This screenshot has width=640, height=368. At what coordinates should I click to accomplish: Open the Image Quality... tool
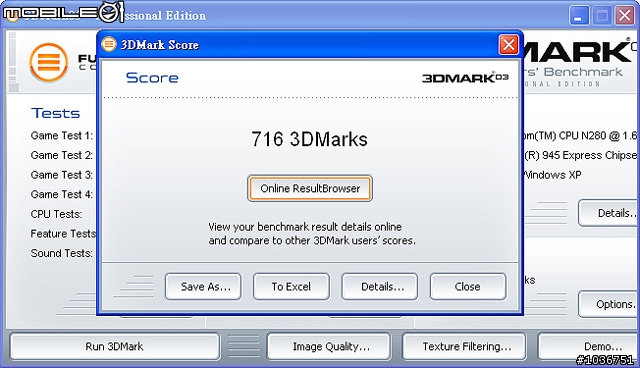coord(329,346)
